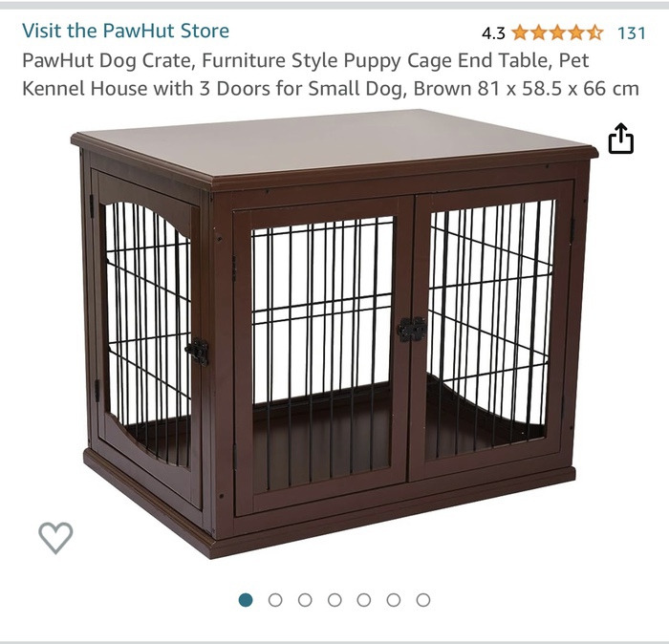
Task: Open the 131 customer reviews link
Action: (x=632, y=32)
